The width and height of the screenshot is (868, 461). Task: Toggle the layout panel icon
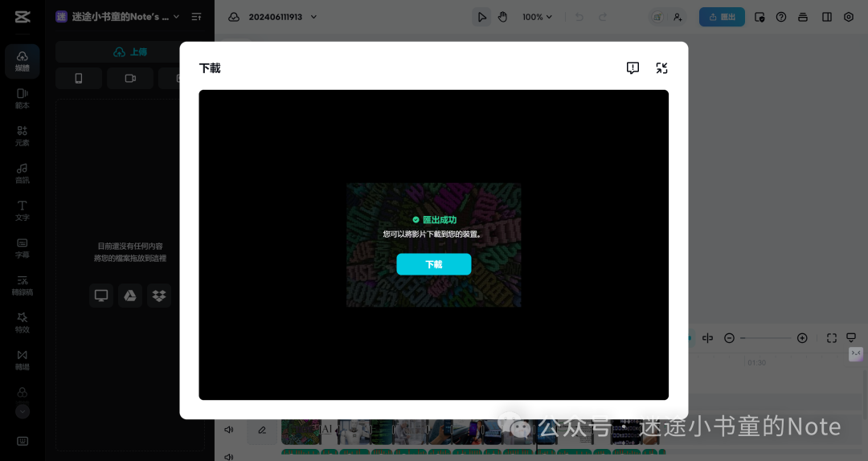coord(827,17)
